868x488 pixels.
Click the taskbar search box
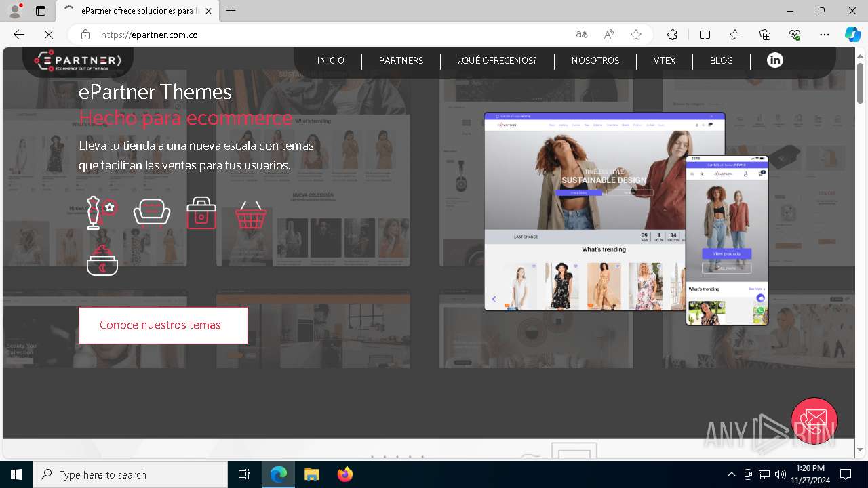[130, 474]
